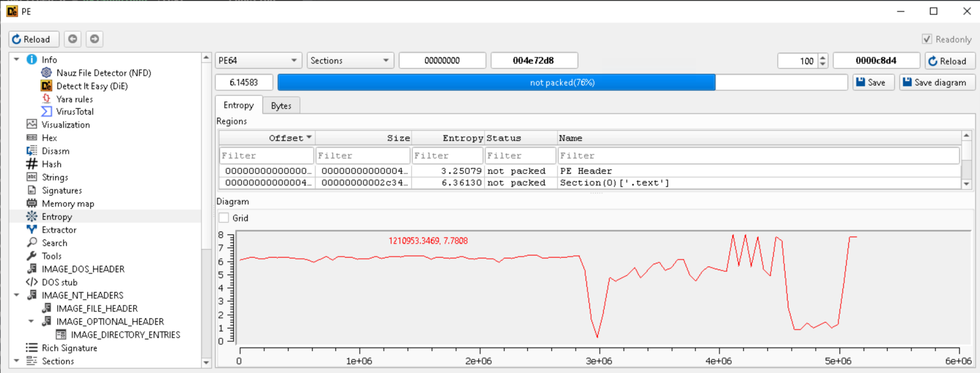Click the Save diagram button
The image size is (980, 373).
coord(937,82)
